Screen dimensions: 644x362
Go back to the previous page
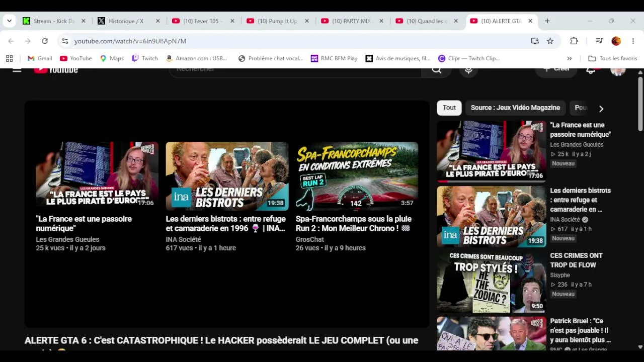(x=11, y=41)
